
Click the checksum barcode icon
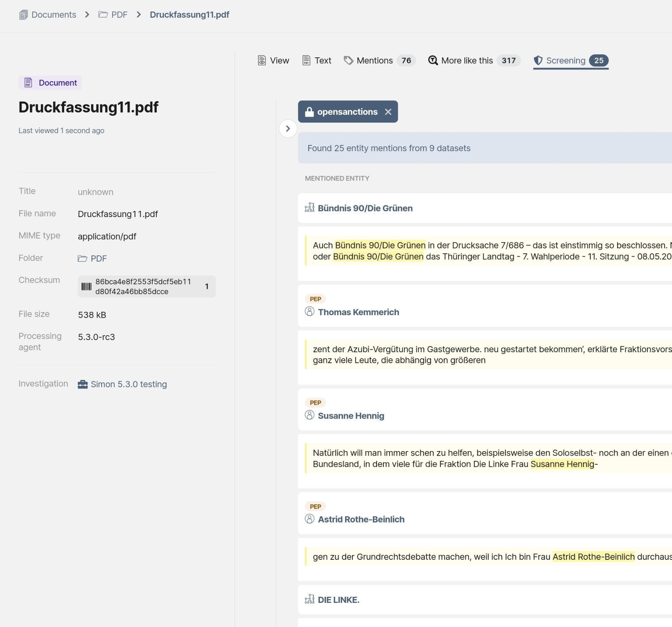tap(87, 287)
